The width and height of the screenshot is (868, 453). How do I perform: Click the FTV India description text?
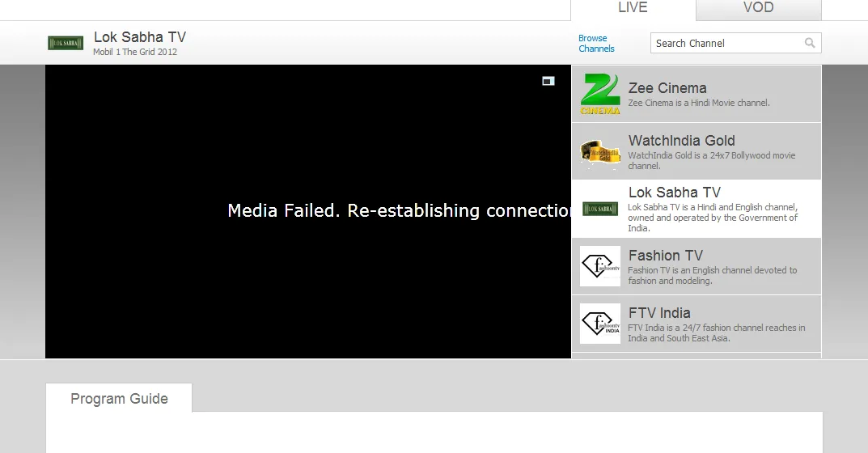tap(716, 332)
